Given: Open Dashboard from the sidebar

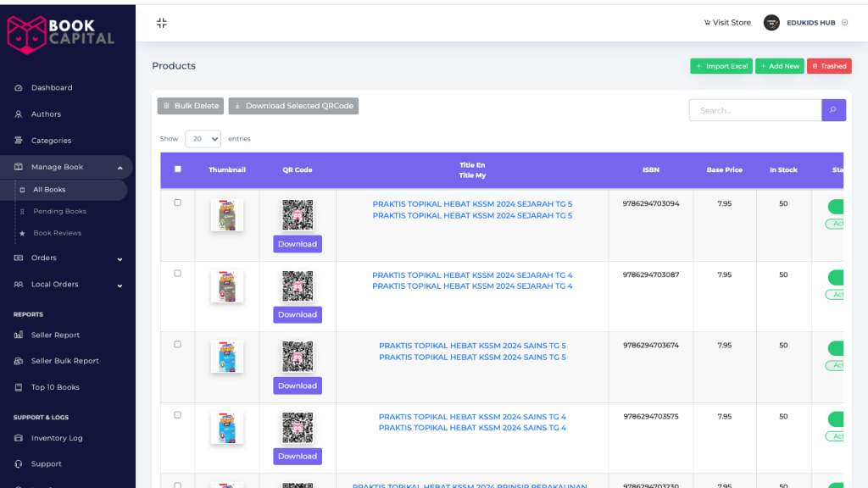Looking at the screenshot, I should tap(52, 88).
